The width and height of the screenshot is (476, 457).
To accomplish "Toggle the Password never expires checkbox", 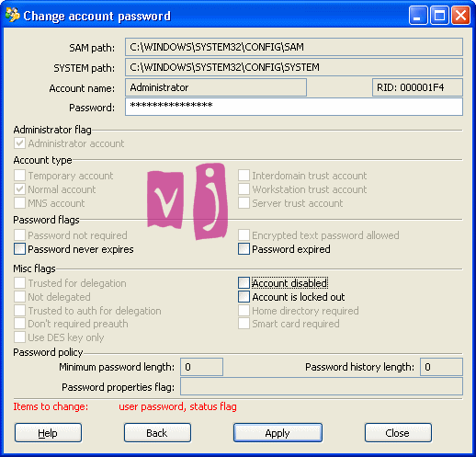I will [19, 249].
